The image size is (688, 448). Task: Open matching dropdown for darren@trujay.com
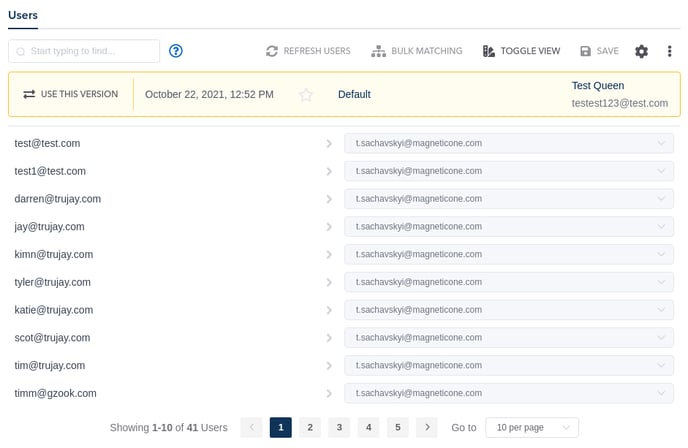coord(509,199)
